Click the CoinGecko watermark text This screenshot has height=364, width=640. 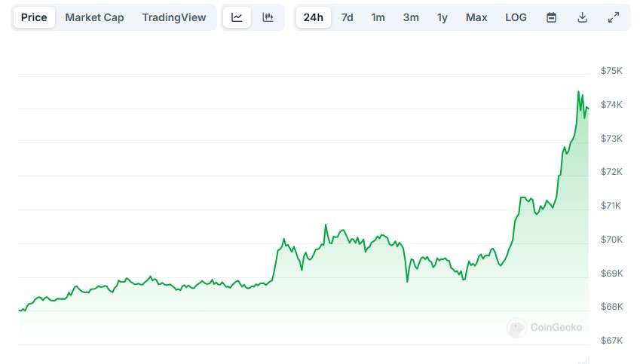pos(556,328)
